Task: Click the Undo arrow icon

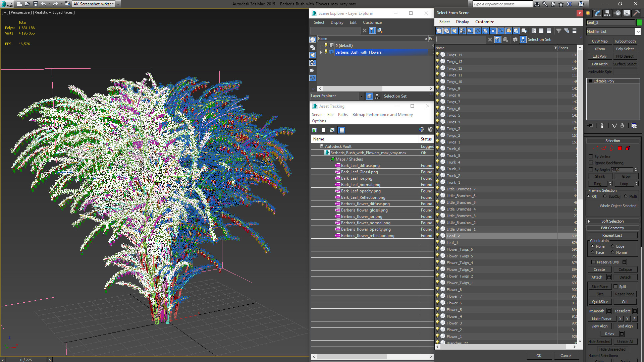Action: (44, 4)
